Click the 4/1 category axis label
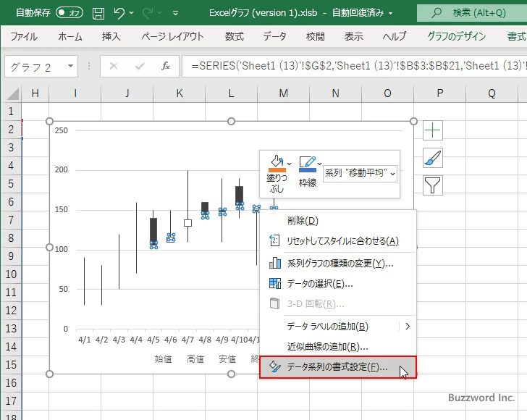Screen dimensions: 527x420 [85, 340]
